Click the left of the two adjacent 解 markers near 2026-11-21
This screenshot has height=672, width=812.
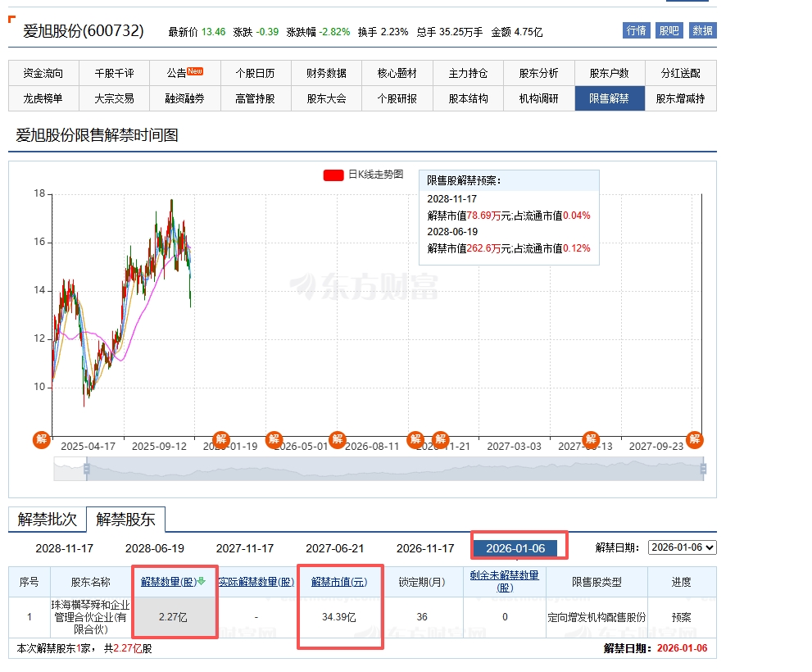coord(415,439)
